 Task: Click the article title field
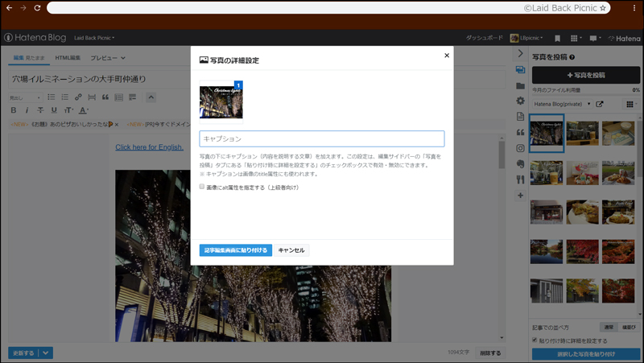257,79
